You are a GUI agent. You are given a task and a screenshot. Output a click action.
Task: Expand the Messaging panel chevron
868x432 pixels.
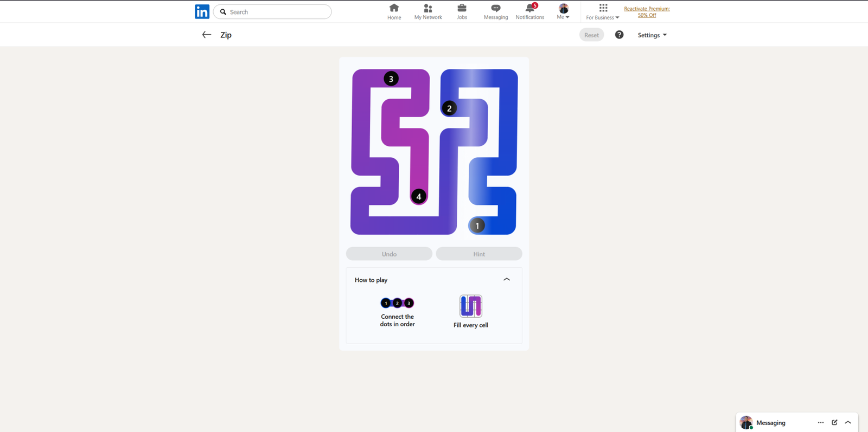pos(848,422)
